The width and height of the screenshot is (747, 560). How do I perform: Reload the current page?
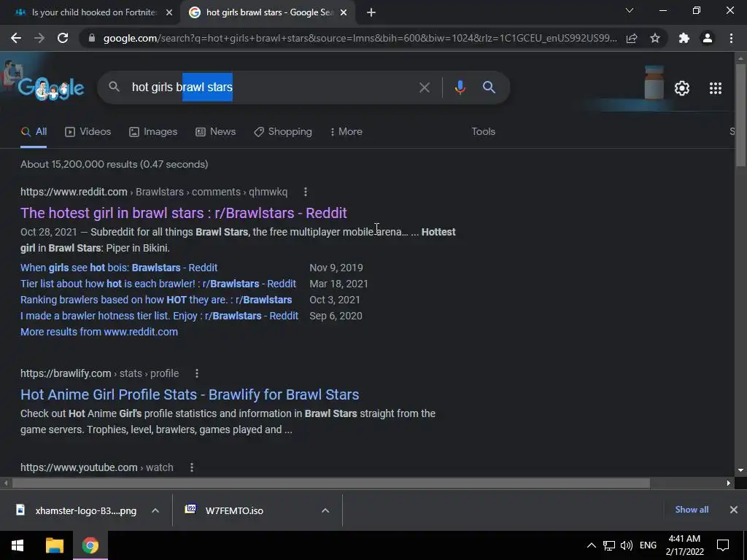tap(63, 38)
